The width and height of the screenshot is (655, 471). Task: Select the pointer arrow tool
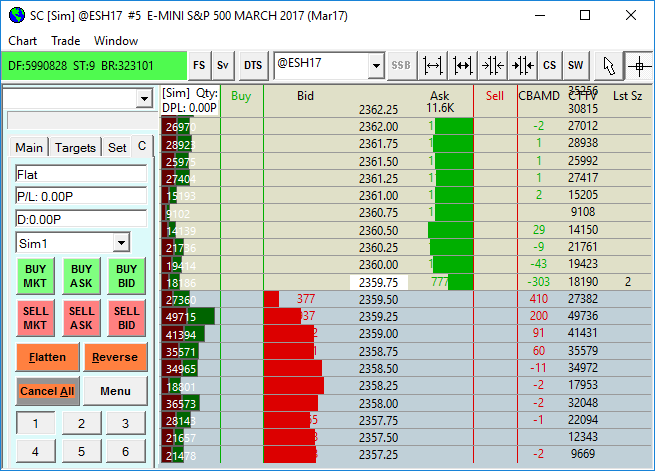[x=609, y=66]
